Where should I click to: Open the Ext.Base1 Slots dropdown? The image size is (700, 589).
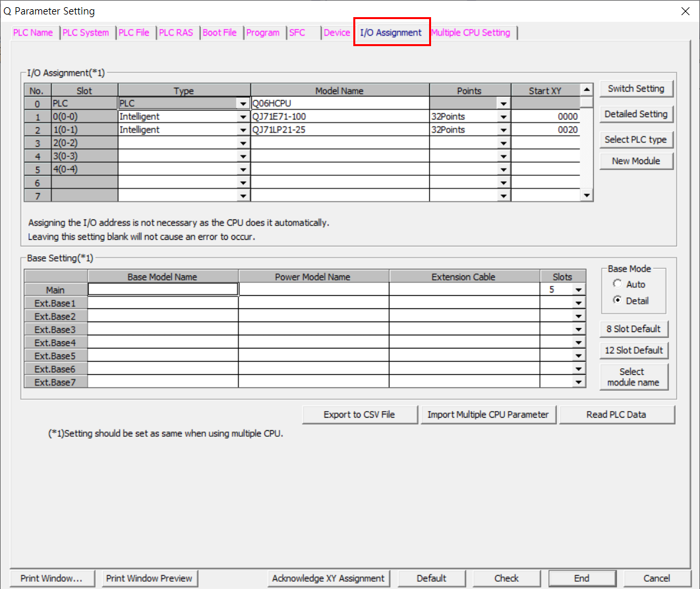579,303
